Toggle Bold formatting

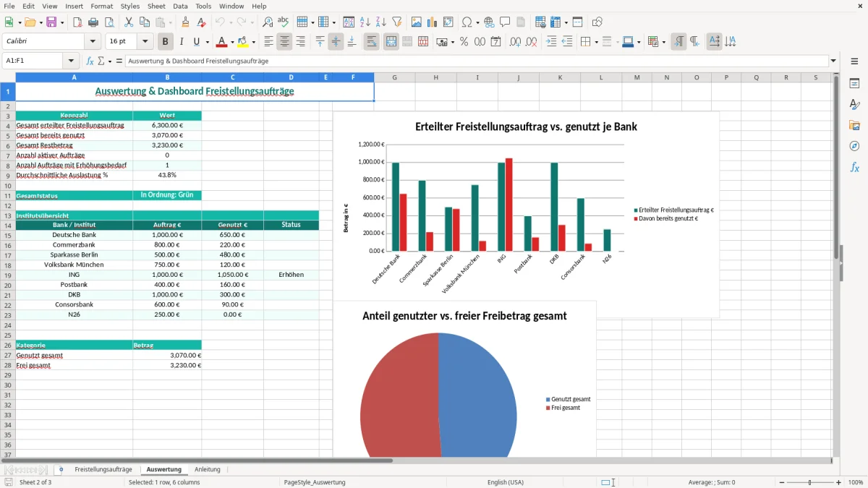165,42
